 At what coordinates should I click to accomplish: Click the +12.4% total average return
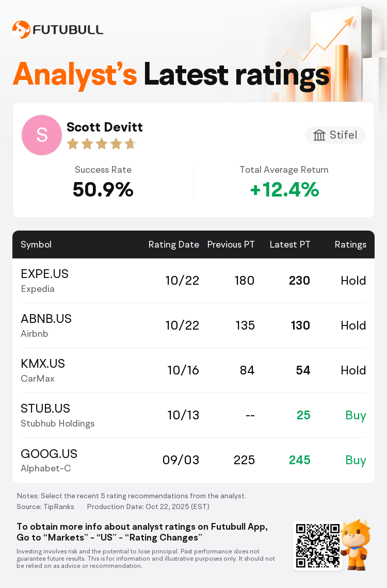pos(284,190)
